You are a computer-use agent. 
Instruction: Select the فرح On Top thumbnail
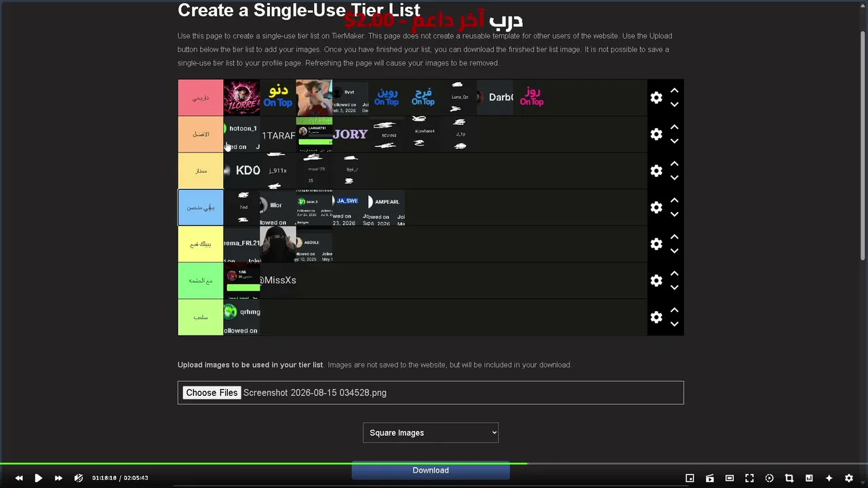423,98
